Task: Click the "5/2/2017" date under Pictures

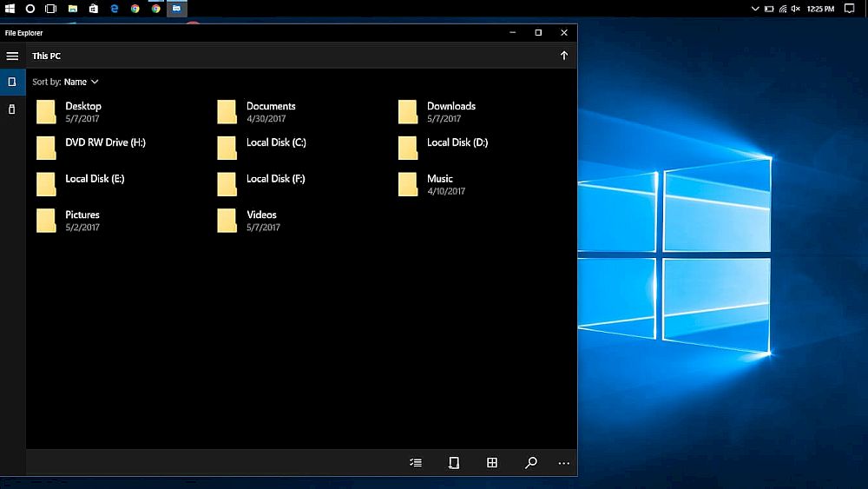Action: [82, 227]
